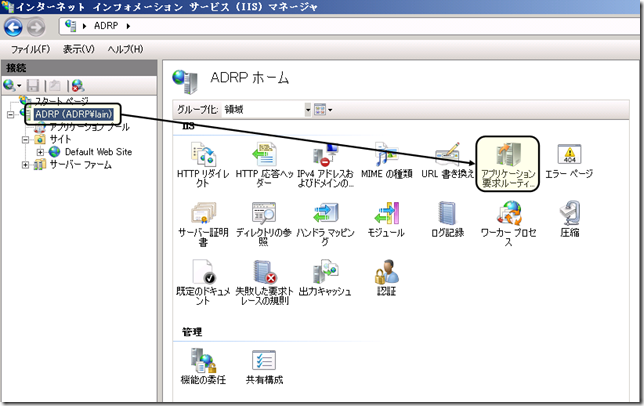Click the Back navigation arrow
Viewport: 644px width, 406px height.
[13, 28]
